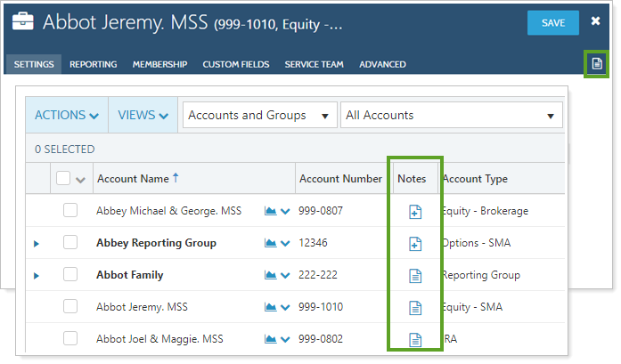Open the All Accounts filter dropdown
The image size is (621, 364).
[x=452, y=115]
